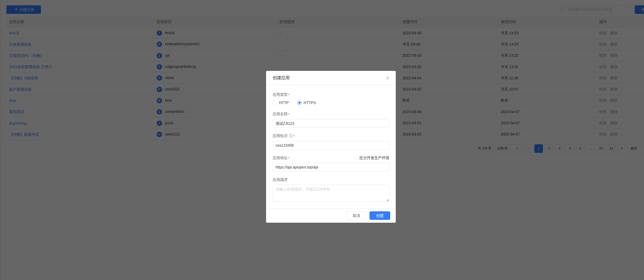644x280 pixels.
Task: Click the Z avatar icon for zyl
Action: 159,56
